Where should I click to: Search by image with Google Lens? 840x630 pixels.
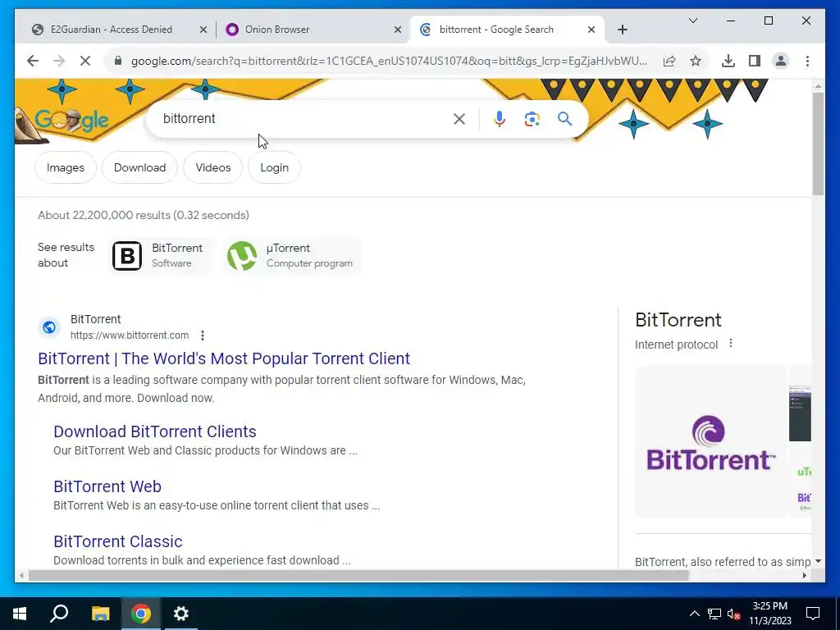click(532, 119)
